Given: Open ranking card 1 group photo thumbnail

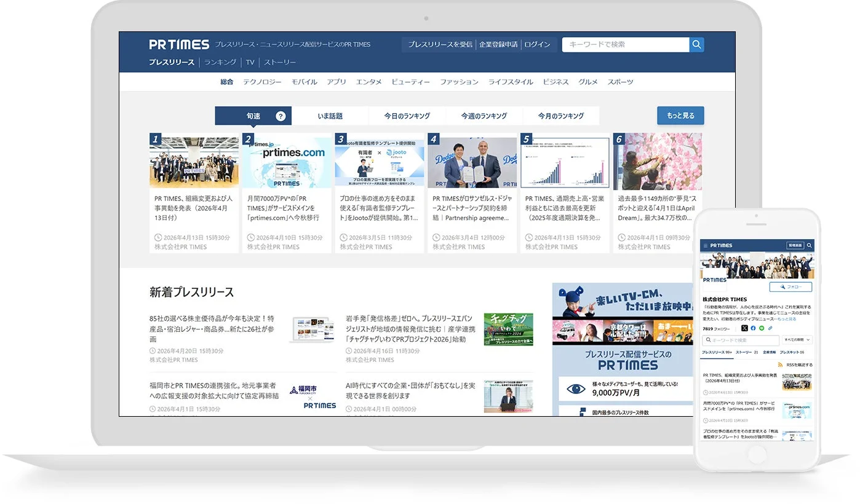Looking at the screenshot, I should (194, 162).
